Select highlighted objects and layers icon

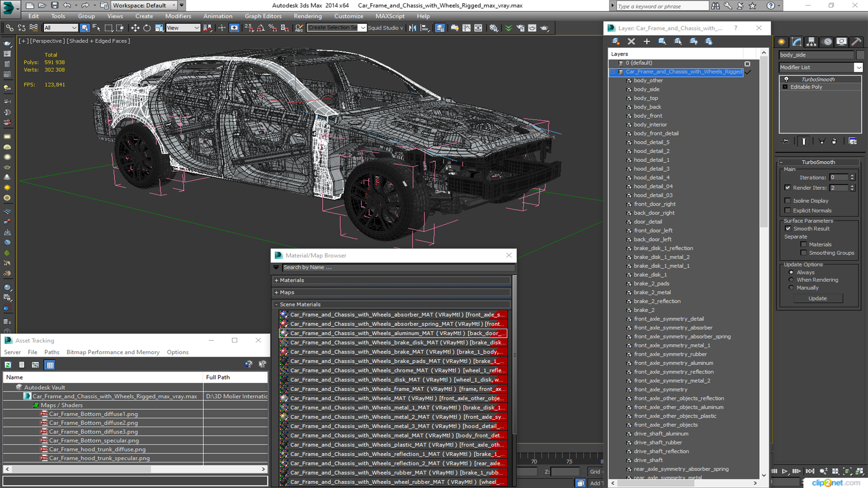tap(662, 41)
